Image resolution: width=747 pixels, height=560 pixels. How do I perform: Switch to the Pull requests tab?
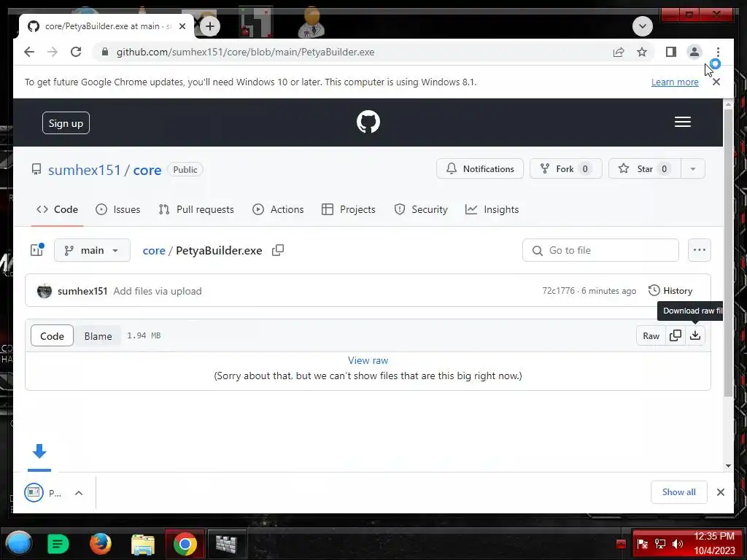196,209
